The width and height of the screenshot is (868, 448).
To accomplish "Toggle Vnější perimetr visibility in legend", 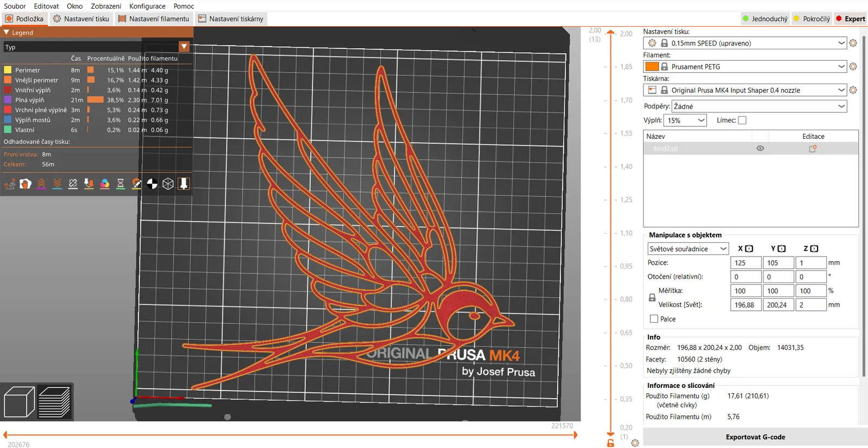I will 8,80.
